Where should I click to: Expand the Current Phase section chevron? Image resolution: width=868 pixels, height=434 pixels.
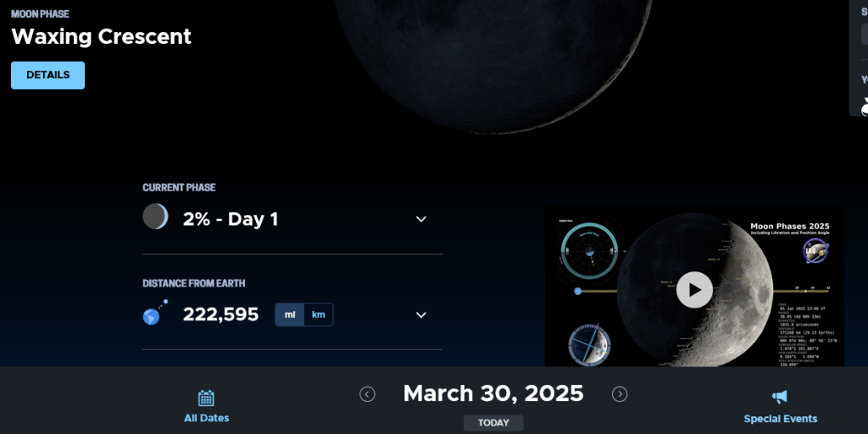[x=421, y=219]
